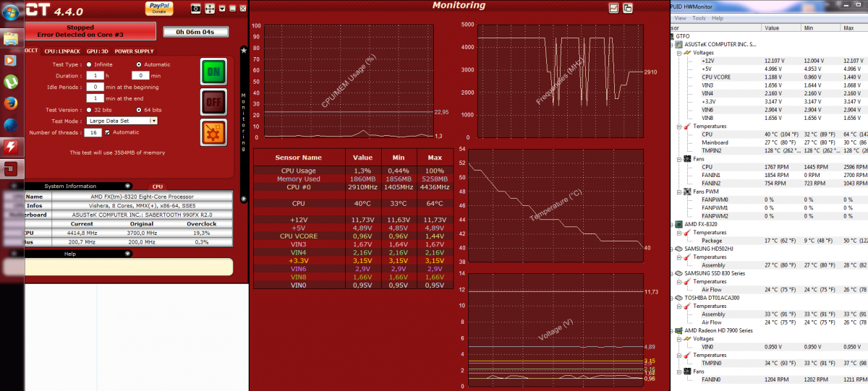Click the PayPal Donate button
Image resolution: width=868 pixels, height=391 pixels.
(158, 8)
